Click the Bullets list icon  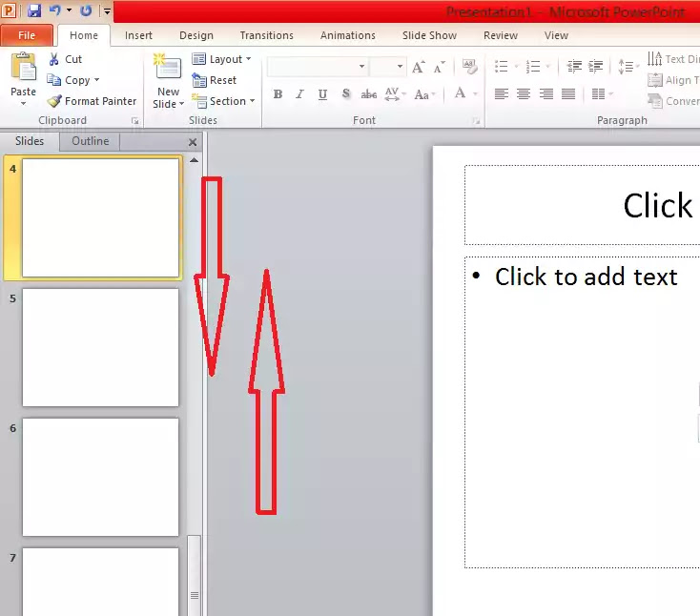point(502,67)
